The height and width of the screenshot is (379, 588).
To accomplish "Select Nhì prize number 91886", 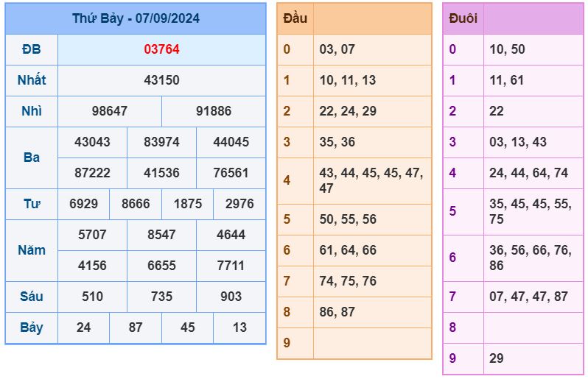I will (x=214, y=111).
